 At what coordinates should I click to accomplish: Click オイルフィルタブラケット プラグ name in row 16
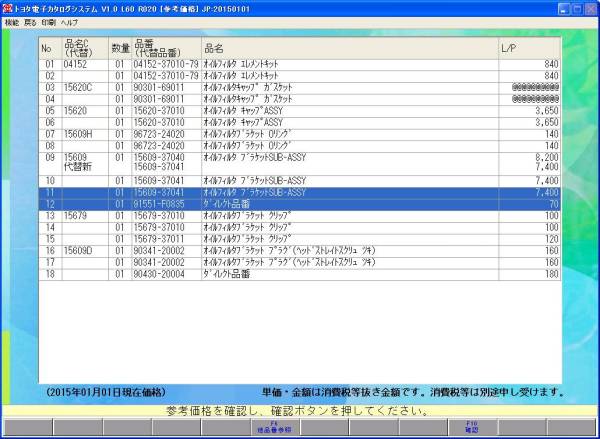click(290, 251)
